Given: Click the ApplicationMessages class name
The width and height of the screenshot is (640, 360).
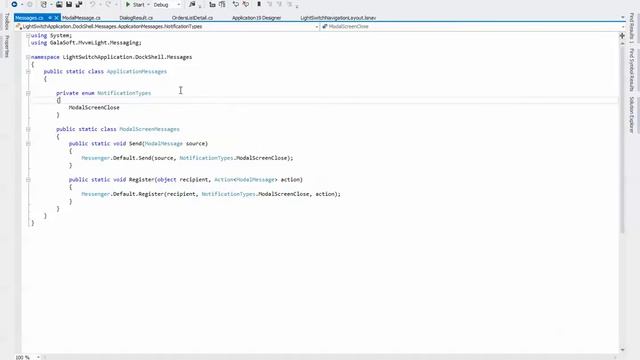Looking at the screenshot, I should (x=137, y=71).
